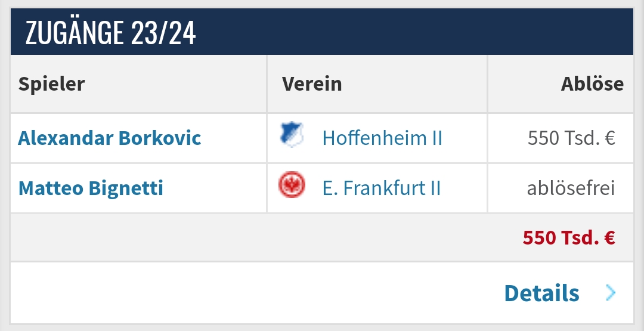
Task: Click Borkovic's 550 Tsd. € fee cell
Action: pyautogui.click(x=571, y=138)
